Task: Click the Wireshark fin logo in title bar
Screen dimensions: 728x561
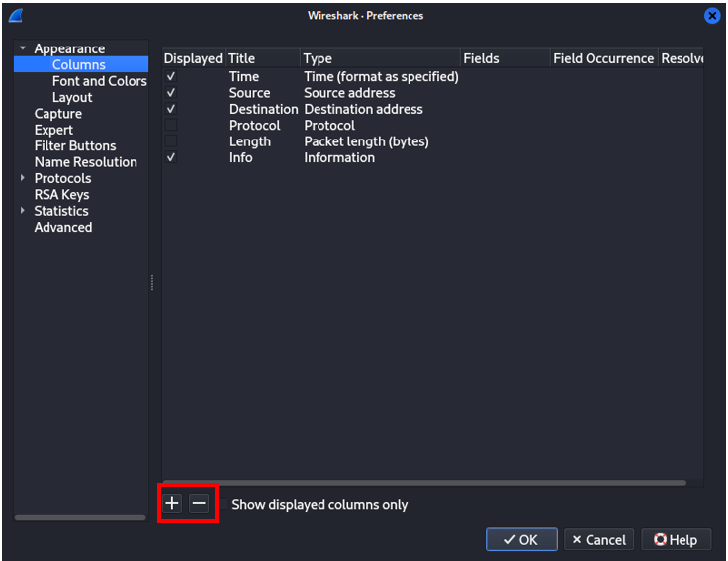Action: (x=16, y=16)
